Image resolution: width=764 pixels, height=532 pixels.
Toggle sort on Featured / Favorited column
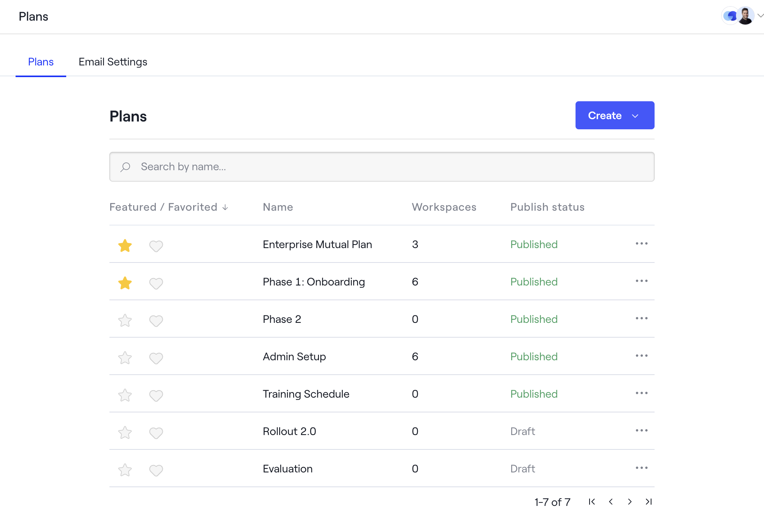click(169, 207)
